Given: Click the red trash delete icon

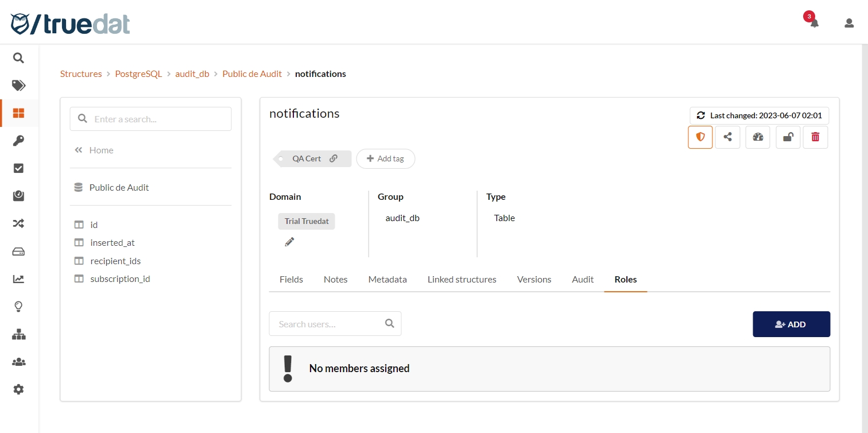Looking at the screenshot, I should click(815, 137).
